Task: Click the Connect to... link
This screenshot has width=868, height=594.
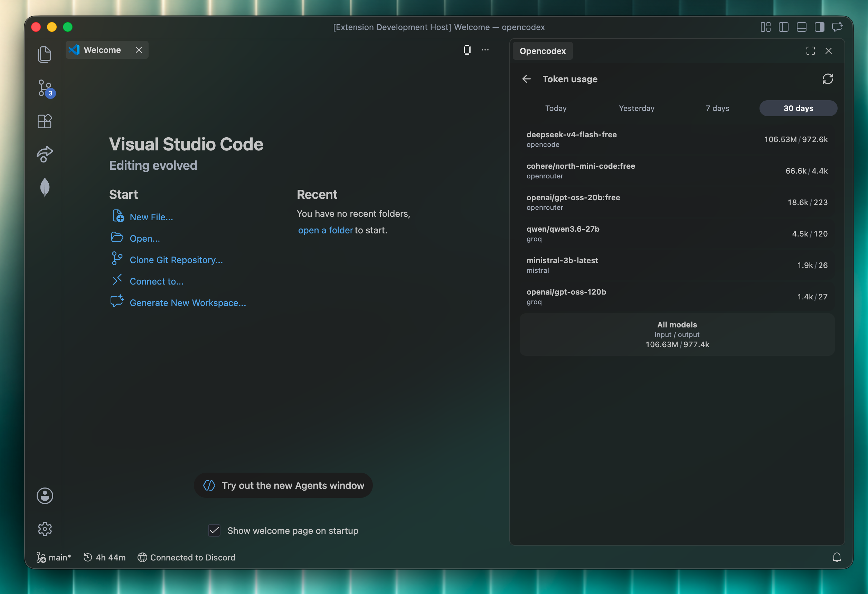Action: (x=157, y=281)
